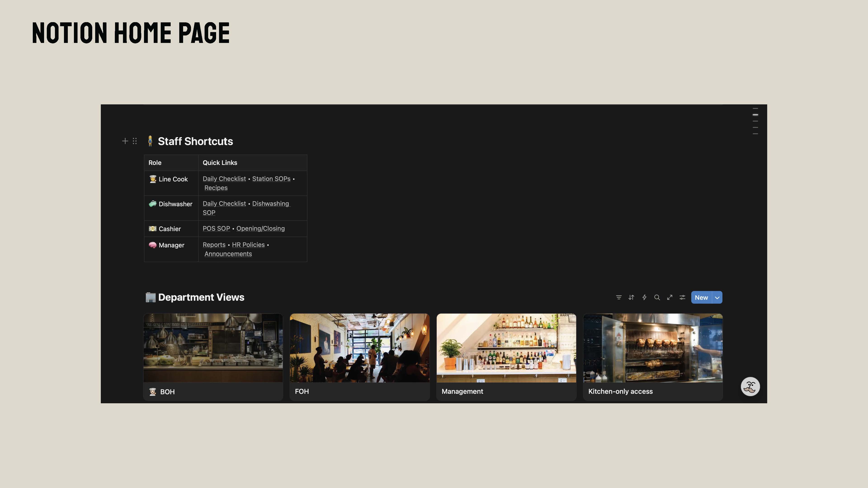Open the POS SOP link
This screenshot has width=868, height=488.
pyautogui.click(x=216, y=229)
